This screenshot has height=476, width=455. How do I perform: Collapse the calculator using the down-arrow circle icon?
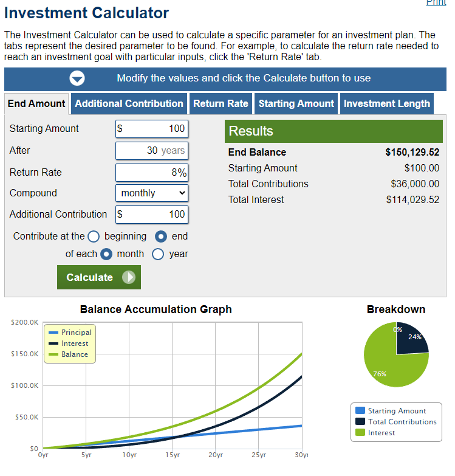pyautogui.click(x=77, y=78)
